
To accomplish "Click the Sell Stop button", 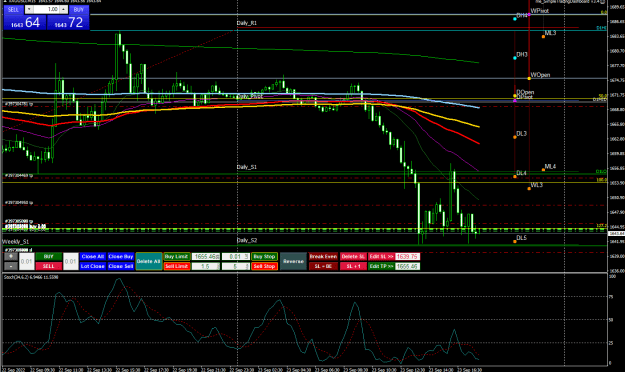I will coord(264,266).
